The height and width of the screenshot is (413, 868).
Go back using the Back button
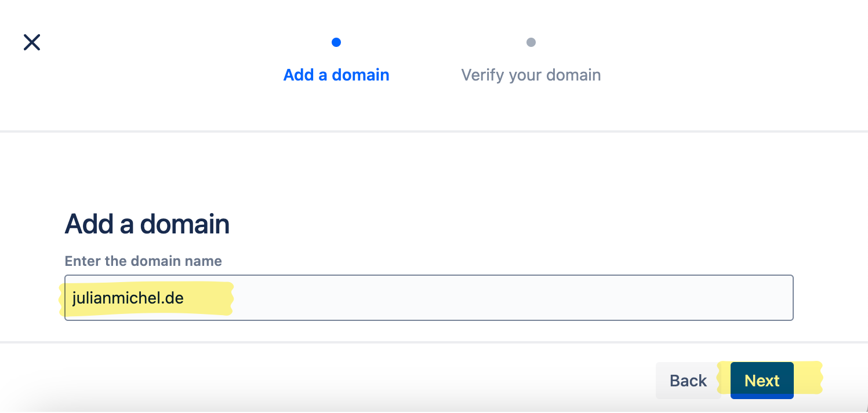tap(688, 381)
